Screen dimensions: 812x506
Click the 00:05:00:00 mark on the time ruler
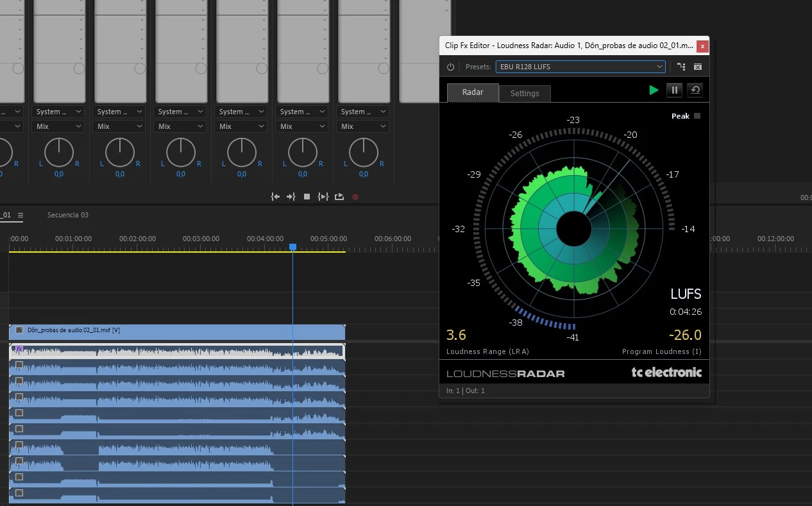[328, 239]
